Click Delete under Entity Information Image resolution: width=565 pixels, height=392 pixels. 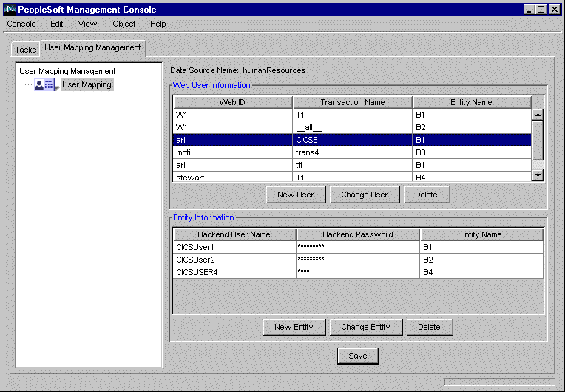[429, 327]
